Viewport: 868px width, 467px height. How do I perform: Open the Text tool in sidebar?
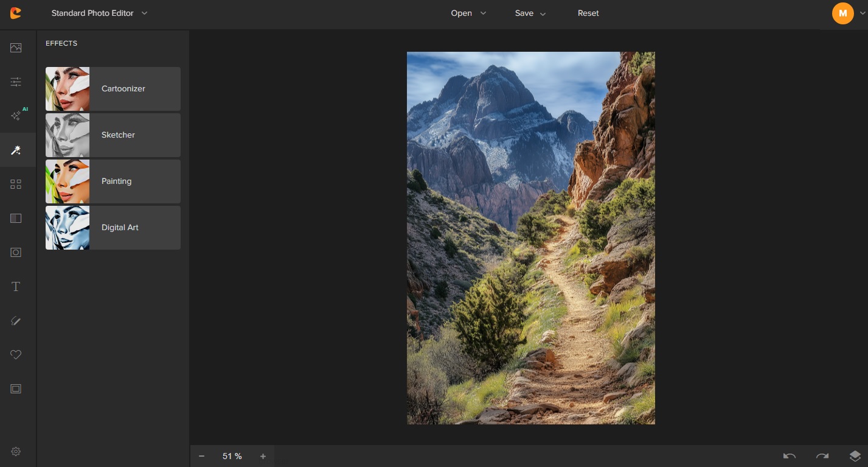(16, 287)
